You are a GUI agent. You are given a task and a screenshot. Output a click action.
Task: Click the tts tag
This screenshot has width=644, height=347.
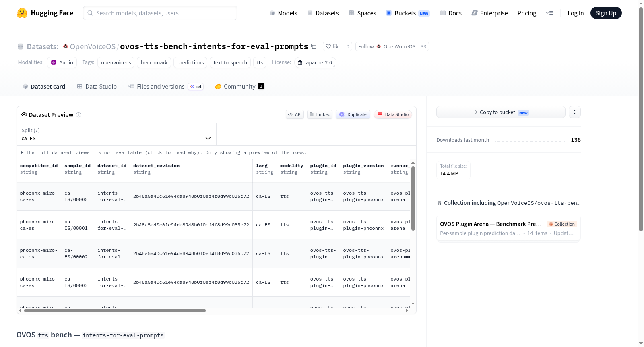click(260, 62)
